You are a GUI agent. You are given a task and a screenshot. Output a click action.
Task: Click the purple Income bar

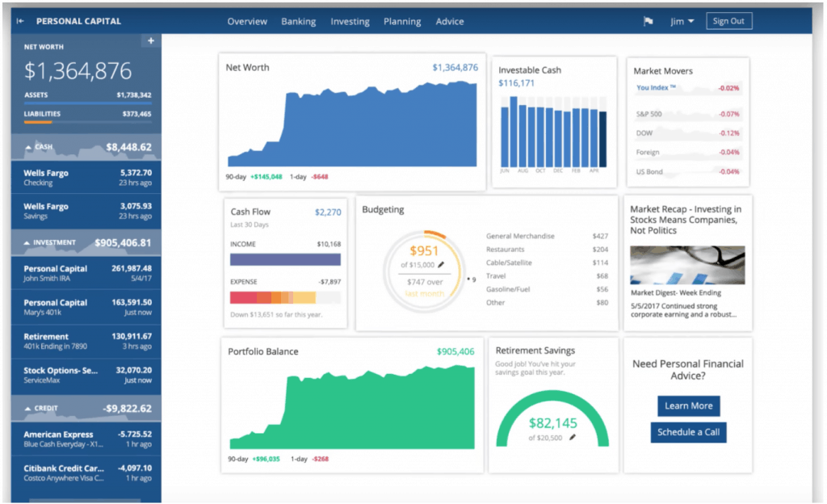[285, 259]
